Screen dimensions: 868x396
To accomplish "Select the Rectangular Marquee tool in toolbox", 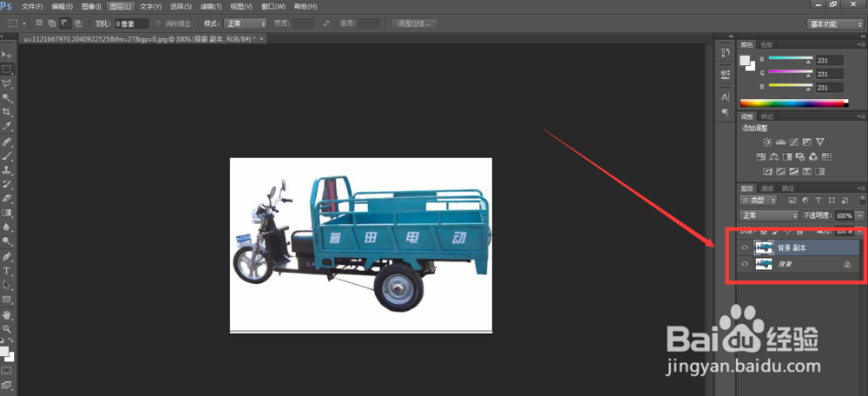I will 7,69.
